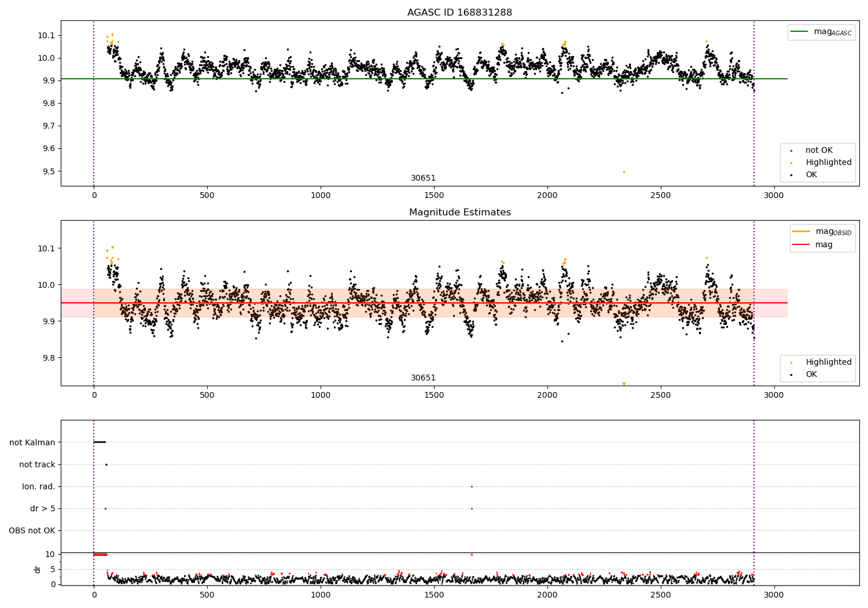The height and width of the screenshot is (608, 868).
Task: Select the red 'mag' legend entry
Action: point(812,245)
